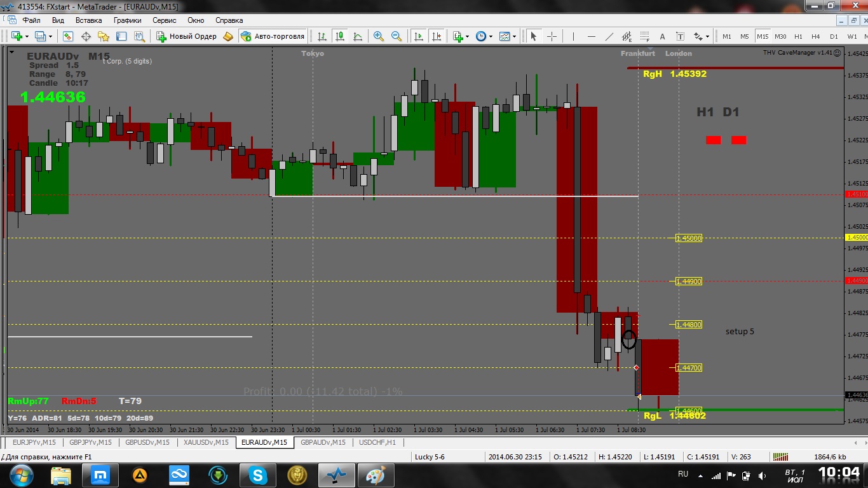Open Maxthon browser from the taskbar
The image size is (868, 488).
point(100,475)
